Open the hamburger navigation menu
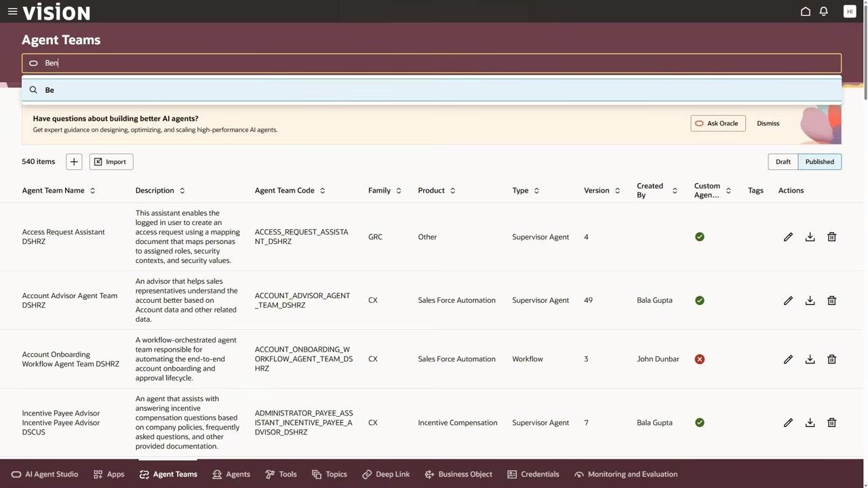Viewport: 868px width, 488px height. click(12, 12)
